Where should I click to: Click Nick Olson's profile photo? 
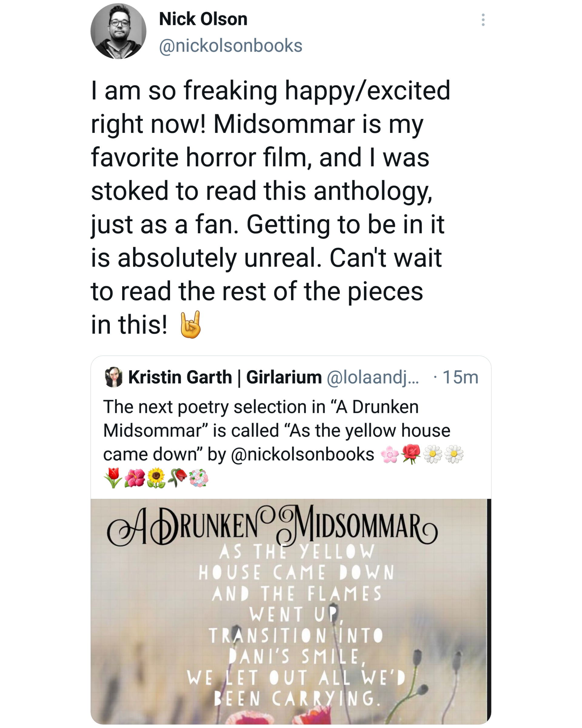tap(118, 32)
